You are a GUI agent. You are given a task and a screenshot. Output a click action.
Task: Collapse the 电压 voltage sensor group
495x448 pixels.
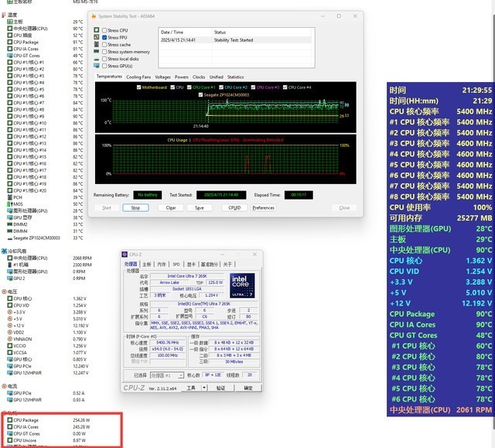coord(4,292)
